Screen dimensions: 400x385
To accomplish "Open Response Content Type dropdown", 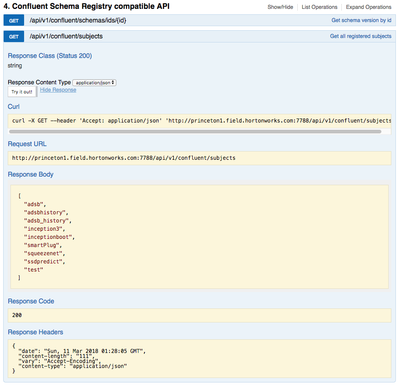I will [94, 82].
